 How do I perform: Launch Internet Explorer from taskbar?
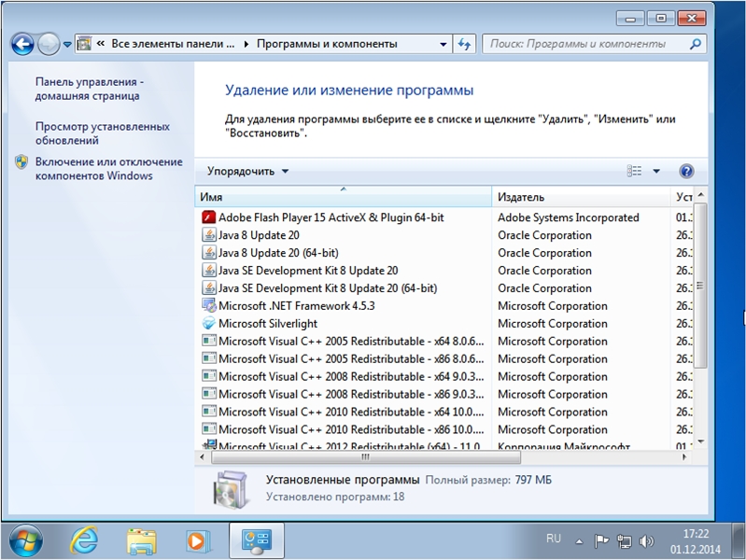(x=84, y=540)
